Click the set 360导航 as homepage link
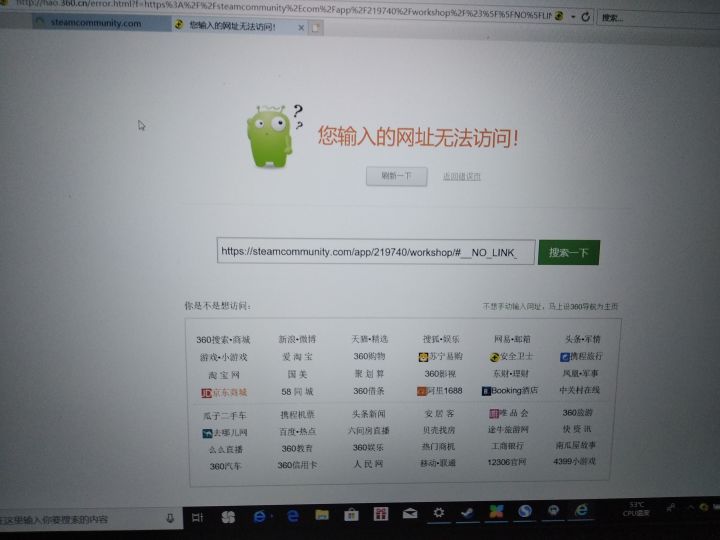The image size is (720, 540). coord(550,306)
